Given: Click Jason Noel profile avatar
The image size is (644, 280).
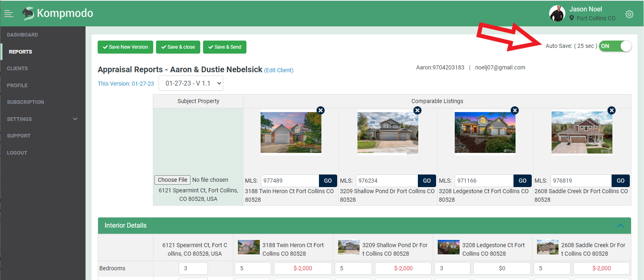Looking at the screenshot, I should [557, 13].
